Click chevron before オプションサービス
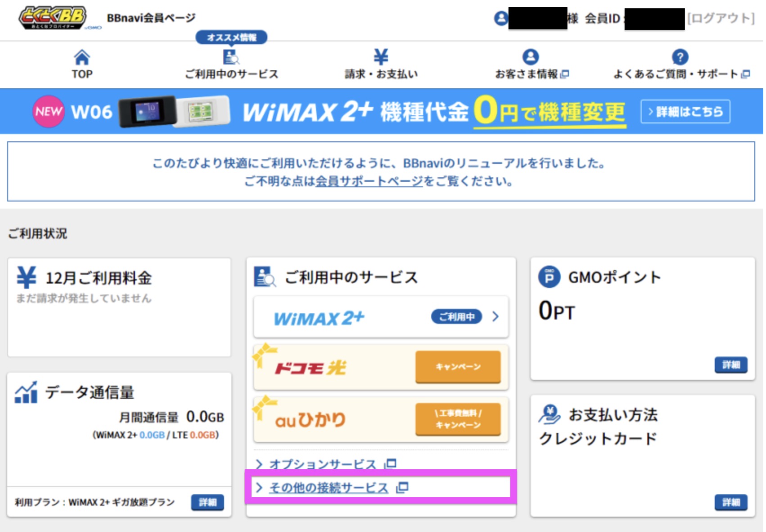The image size is (766, 532). click(259, 464)
